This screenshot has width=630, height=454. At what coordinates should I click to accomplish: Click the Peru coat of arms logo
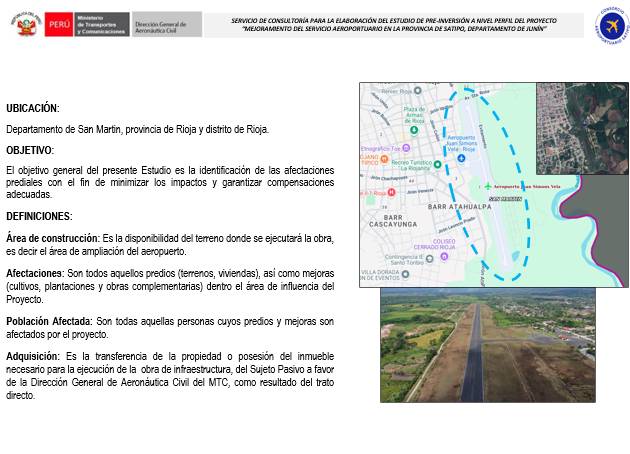coord(27,25)
